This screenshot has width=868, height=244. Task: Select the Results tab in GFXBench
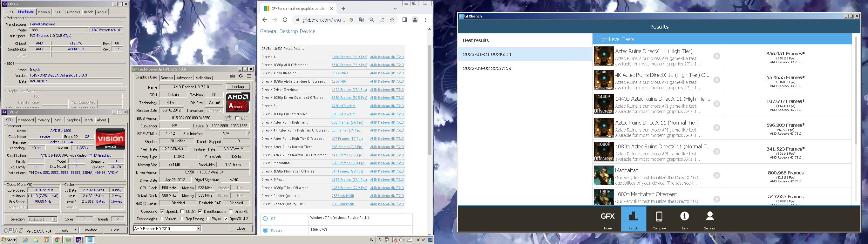point(634,219)
